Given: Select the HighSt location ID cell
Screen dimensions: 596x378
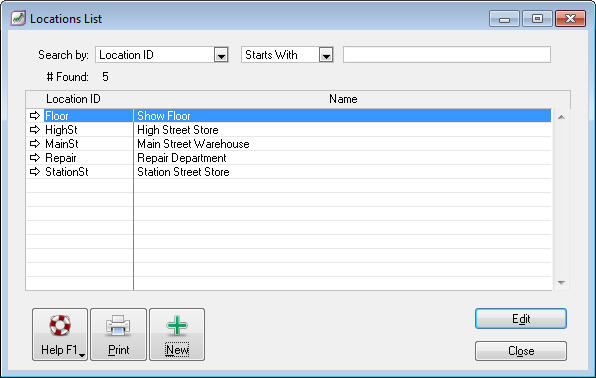Looking at the screenshot, I should point(88,130).
